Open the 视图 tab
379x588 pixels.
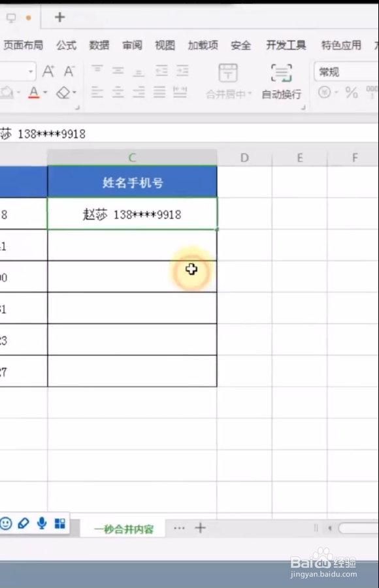tap(165, 45)
